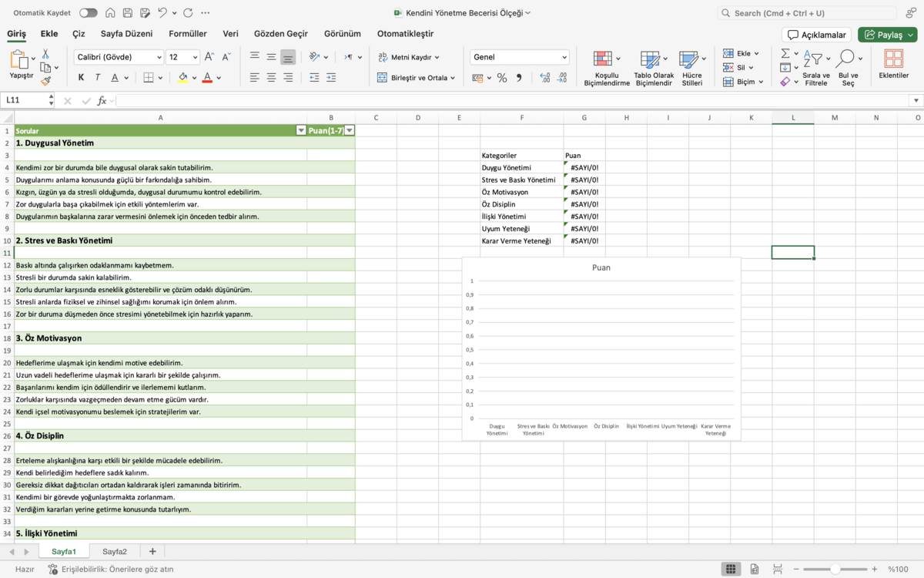The height and width of the screenshot is (578, 924).
Task: Open the font size 12 dropdown
Action: (194, 57)
